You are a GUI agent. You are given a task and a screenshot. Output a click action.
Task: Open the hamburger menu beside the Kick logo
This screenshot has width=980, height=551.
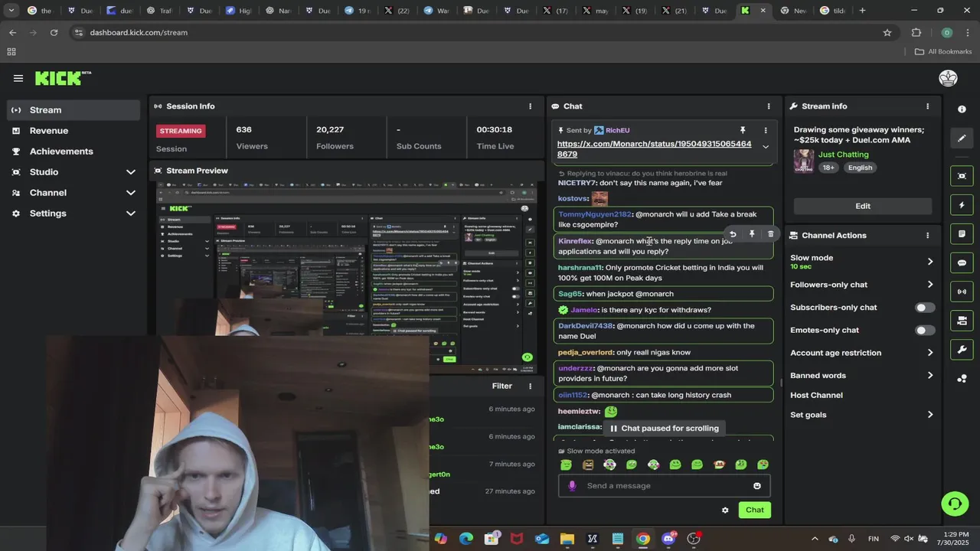18,78
